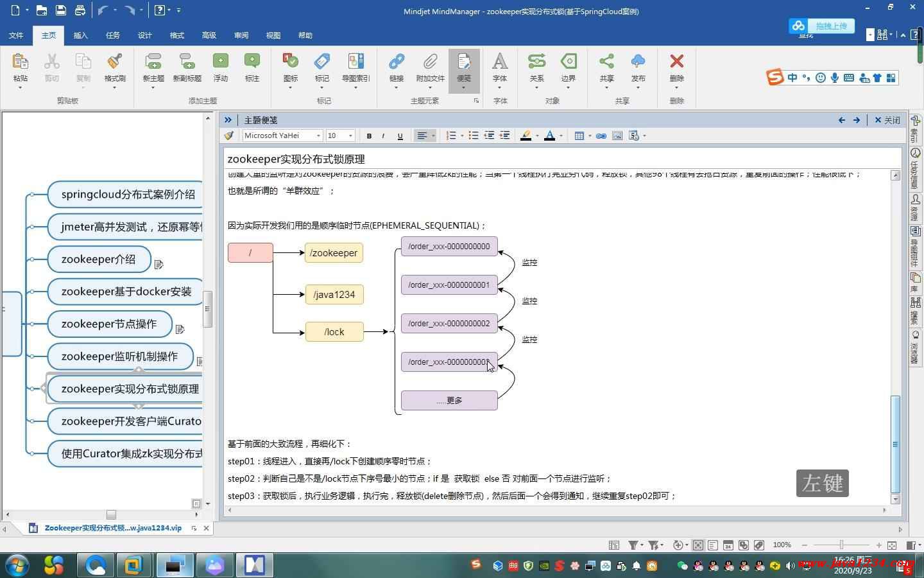Go to next topic note arrow
This screenshot has height=578, width=924.
coord(857,120)
